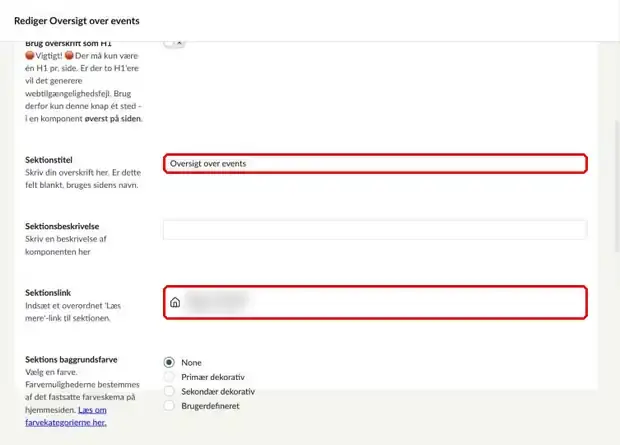Image resolution: width=620 pixels, height=445 pixels.
Task: Click the Sektionsbeskrivelse field label
Action: tap(62, 226)
